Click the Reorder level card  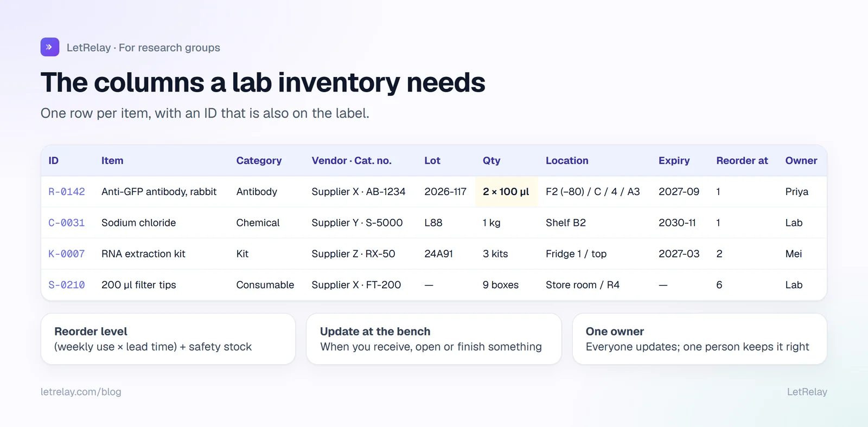point(168,339)
